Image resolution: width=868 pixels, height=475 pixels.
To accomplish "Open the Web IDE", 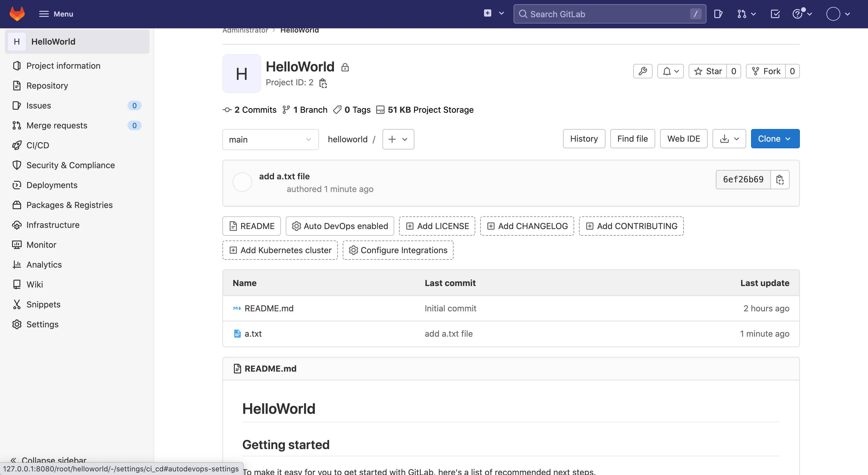I will pos(683,138).
